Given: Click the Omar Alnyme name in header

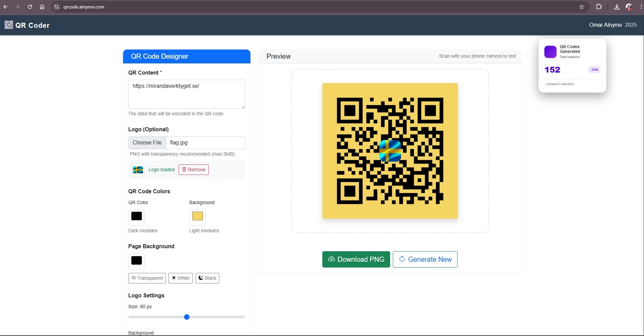Looking at the screenshot, I should pos(605,25).
